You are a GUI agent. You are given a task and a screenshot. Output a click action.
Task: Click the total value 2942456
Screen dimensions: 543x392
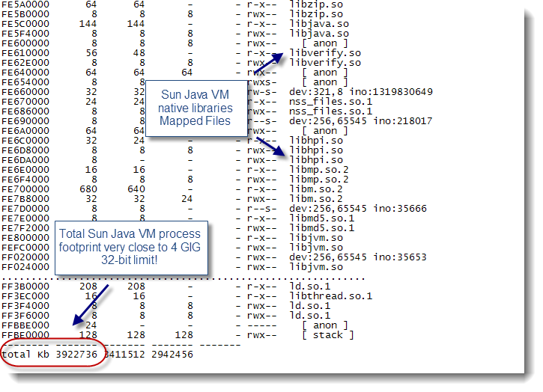(x=172, y=355)
